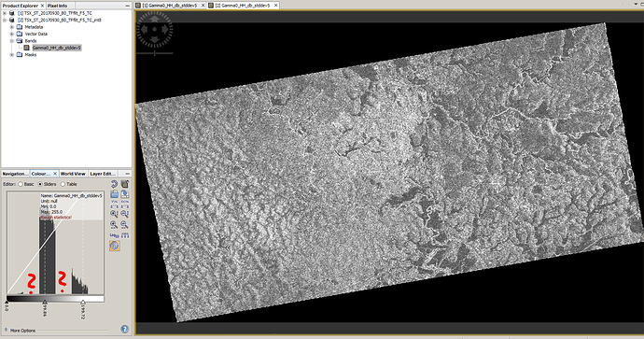
Task: Select the Sliders editor radio button
Action: (x=40, y=184)
